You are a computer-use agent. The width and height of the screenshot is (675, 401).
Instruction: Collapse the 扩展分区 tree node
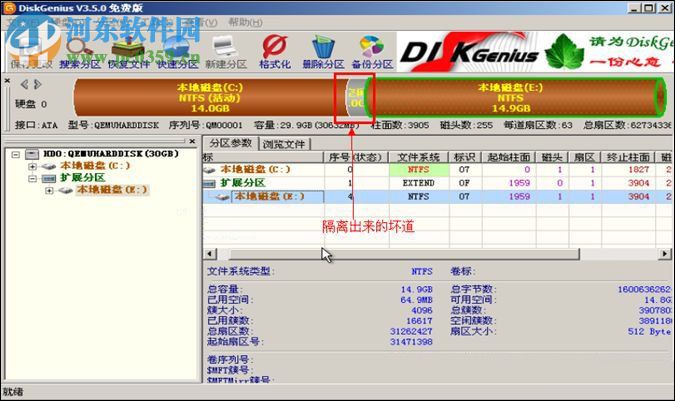point(32,178)
